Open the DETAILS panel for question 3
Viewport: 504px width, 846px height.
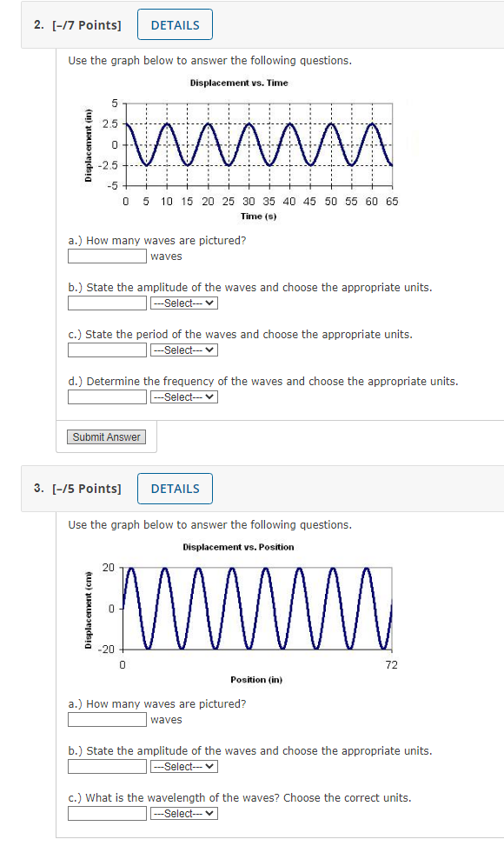tap(174, 489)
